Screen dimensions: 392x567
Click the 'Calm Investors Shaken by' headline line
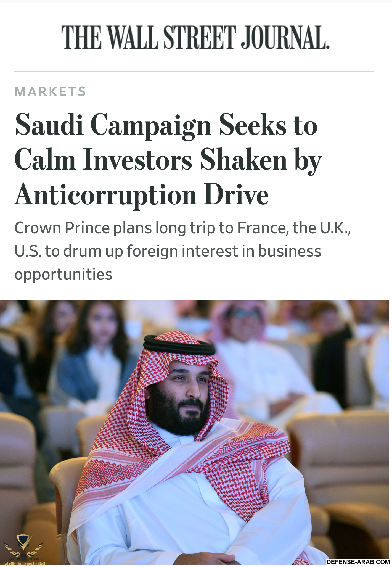tap(168, 161)
